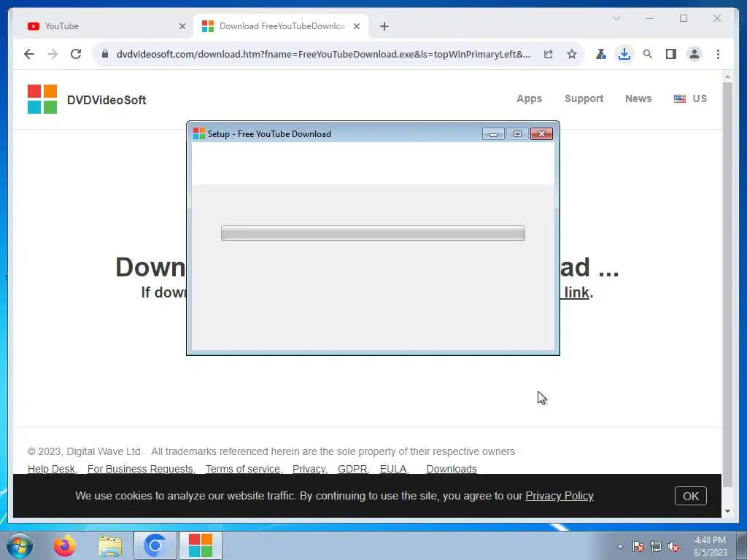Open the Chrome profile avatar

[694, 54]
